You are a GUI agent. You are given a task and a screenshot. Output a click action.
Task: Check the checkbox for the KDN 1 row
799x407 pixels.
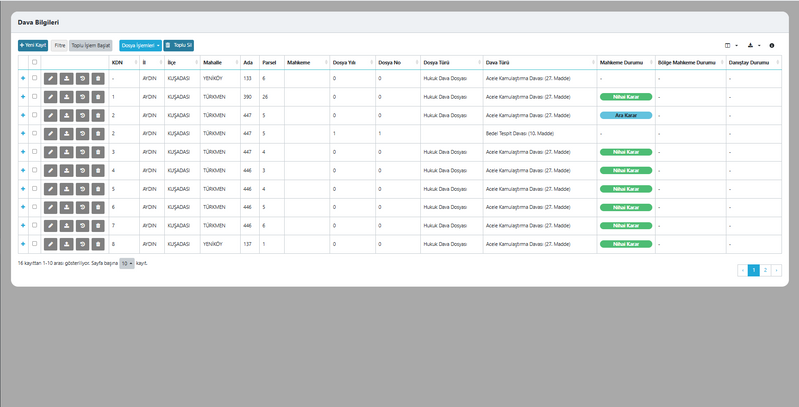coord(34,96)
